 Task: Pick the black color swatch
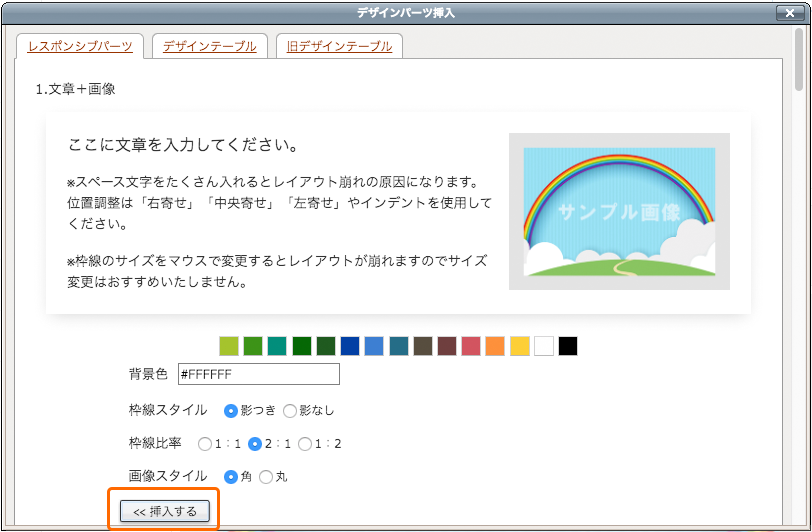point(568,346)
